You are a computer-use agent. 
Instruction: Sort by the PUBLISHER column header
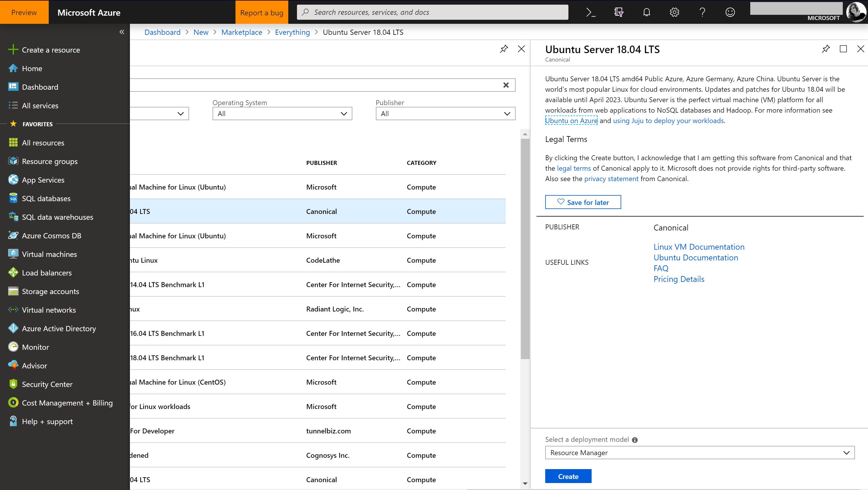coord(321,163)
